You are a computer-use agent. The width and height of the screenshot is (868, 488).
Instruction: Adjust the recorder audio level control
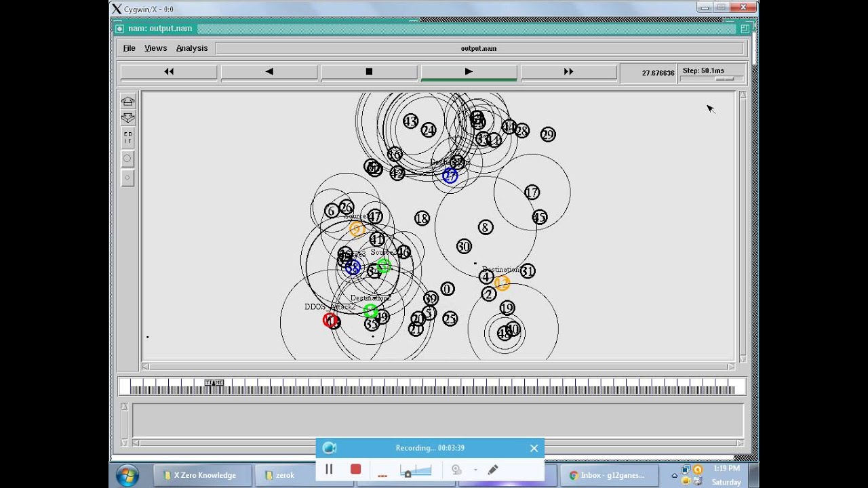click(x=416, y=470)
